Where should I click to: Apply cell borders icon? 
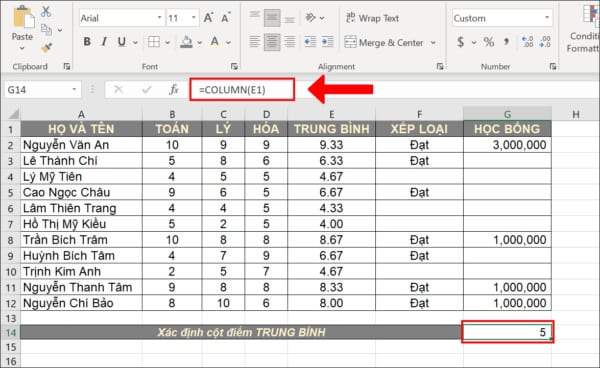click(154, 42)
